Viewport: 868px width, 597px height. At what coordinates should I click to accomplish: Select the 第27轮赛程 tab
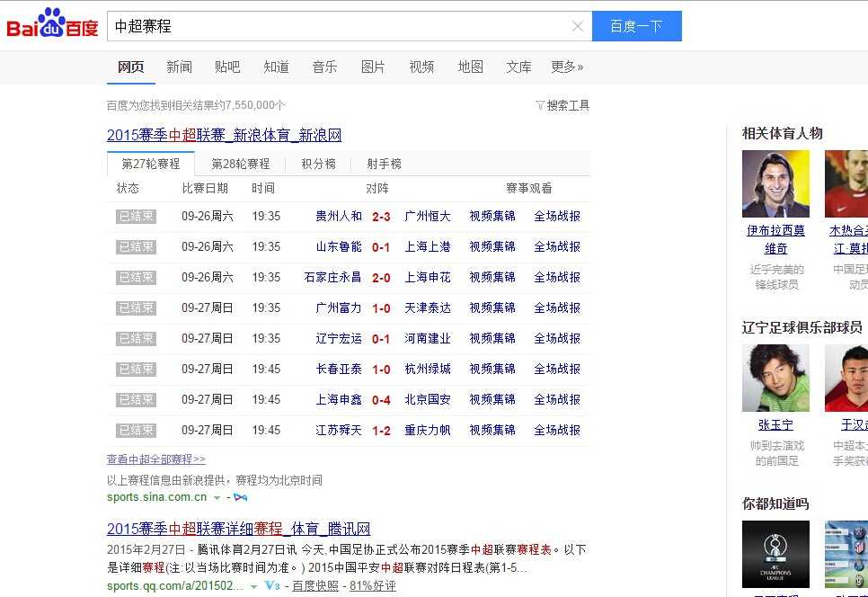pos(151,164)
